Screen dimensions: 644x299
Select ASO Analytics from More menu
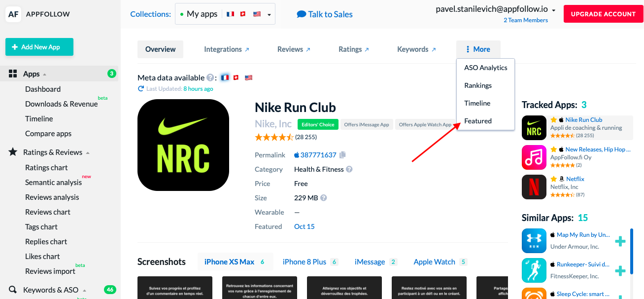coord(485,68)
